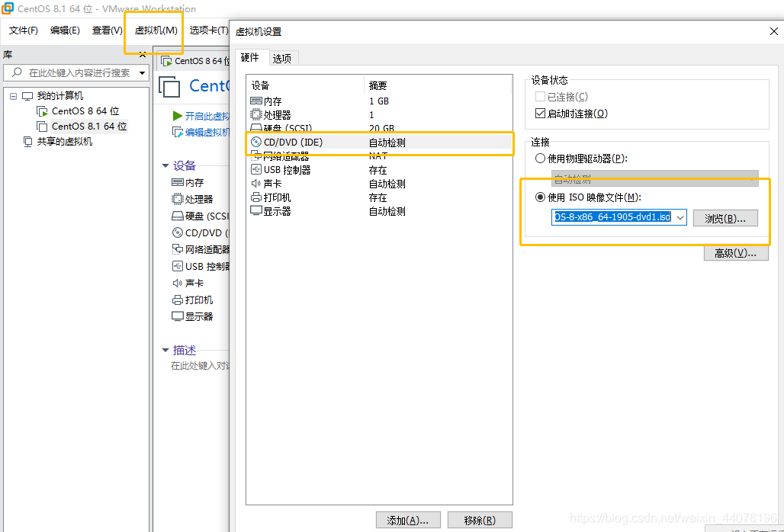The width and height of the screenshot is (784, 532).
Task: Switch to the 选项 tab
Action: [x=282, y=59]
